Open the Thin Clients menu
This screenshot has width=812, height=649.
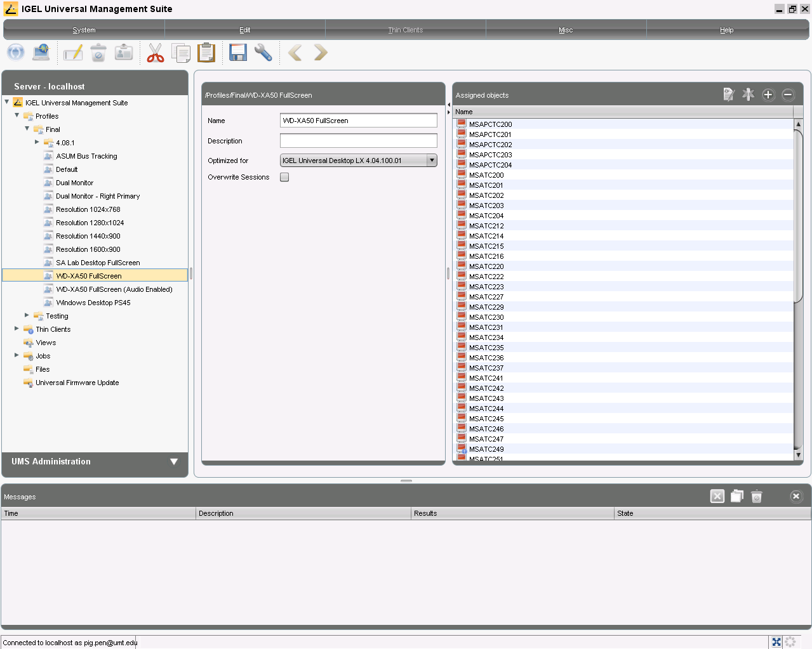pyautogui.click(x=406, y=30)
